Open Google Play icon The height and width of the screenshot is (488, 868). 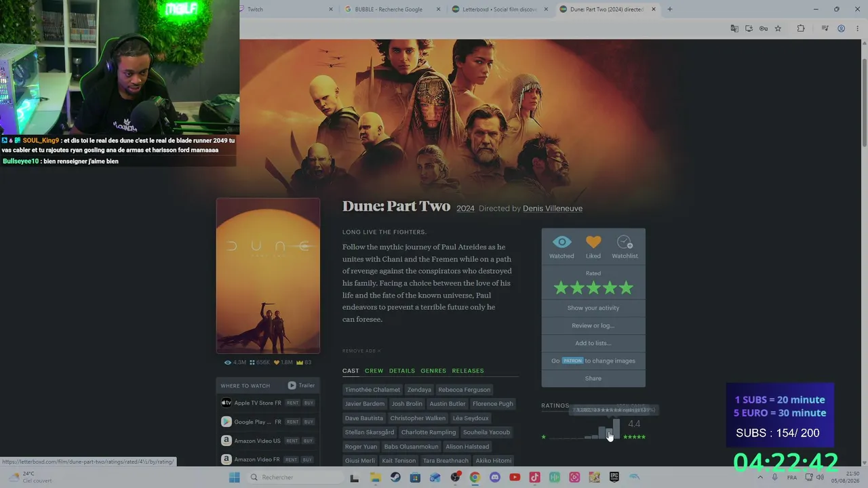click(226, 422)
